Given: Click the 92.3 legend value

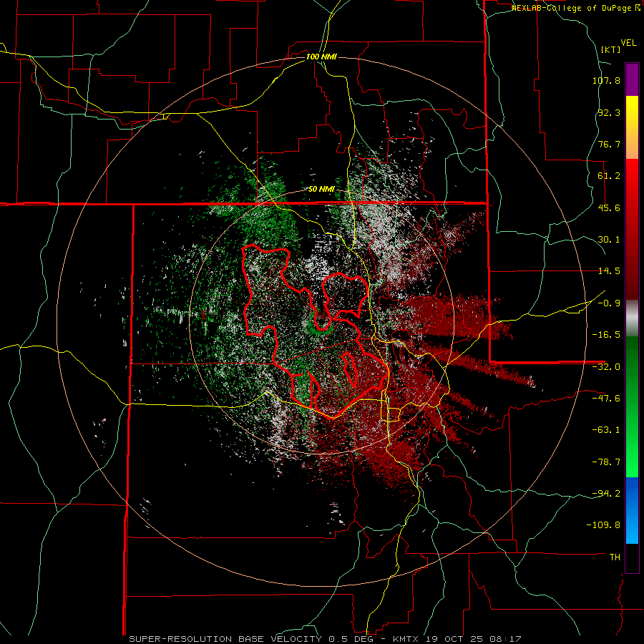Looking at the screenshot, I should (x=609, y=112).
